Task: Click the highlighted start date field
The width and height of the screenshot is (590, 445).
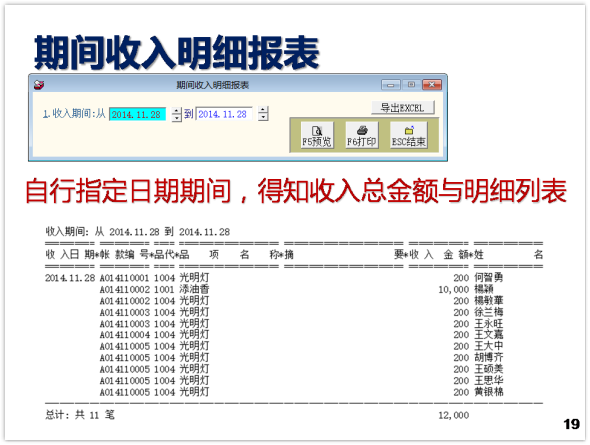Action: click(137, 114)
